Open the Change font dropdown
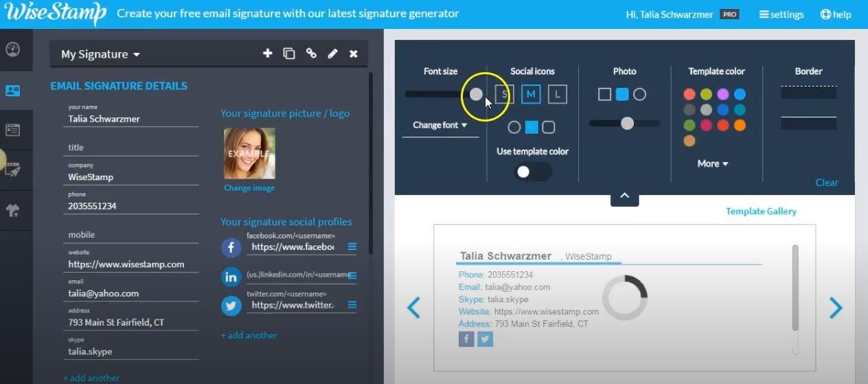The width and height of the screenshot is (868, 384). coord(440,125)
